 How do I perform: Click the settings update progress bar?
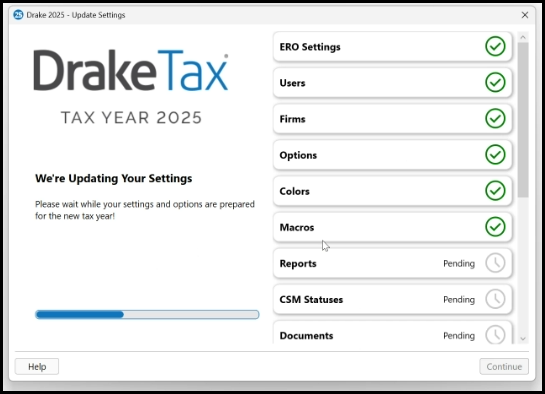pos(147,314)
